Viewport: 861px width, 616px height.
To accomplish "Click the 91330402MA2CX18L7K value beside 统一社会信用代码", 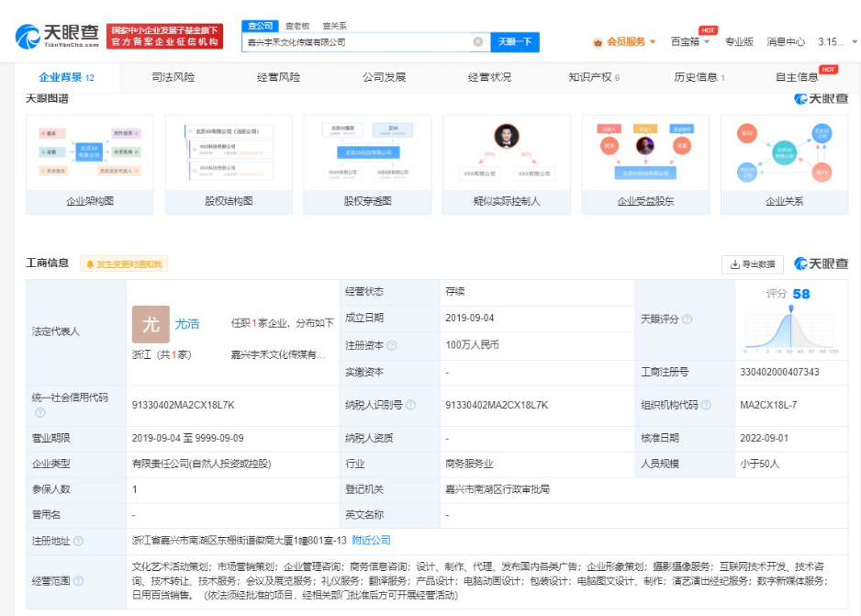I will pos(184,405).
